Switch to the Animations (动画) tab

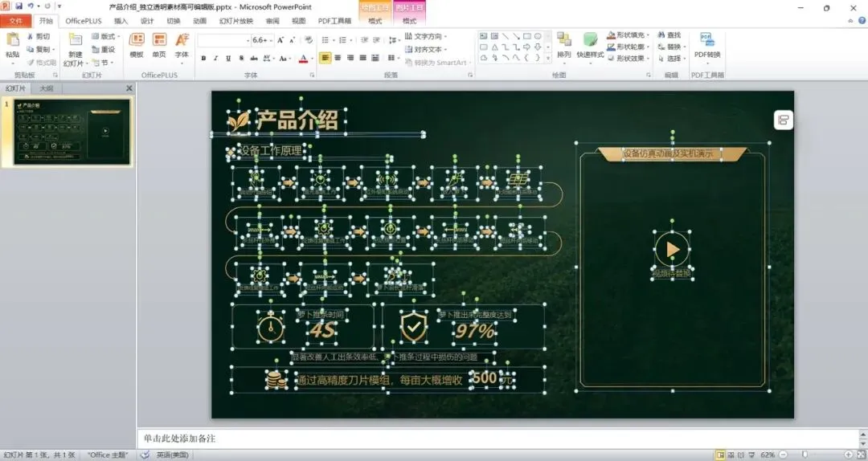click(x=200, y=20)
